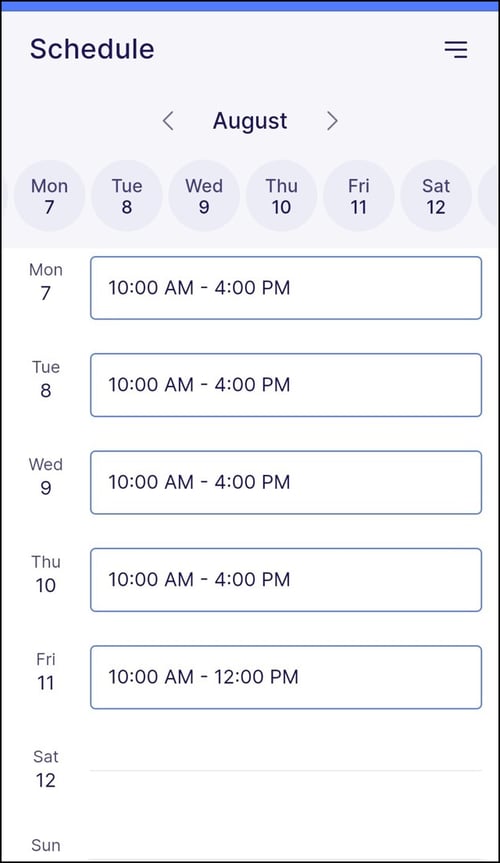Open Wednesday 10:00 AM - 4:00 PM shift

click(x=286, y=483)
